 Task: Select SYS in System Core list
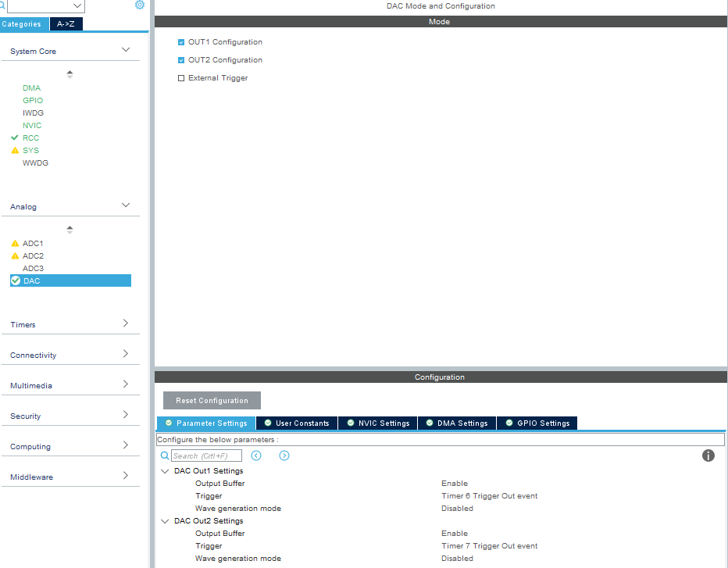pos(30,151)
